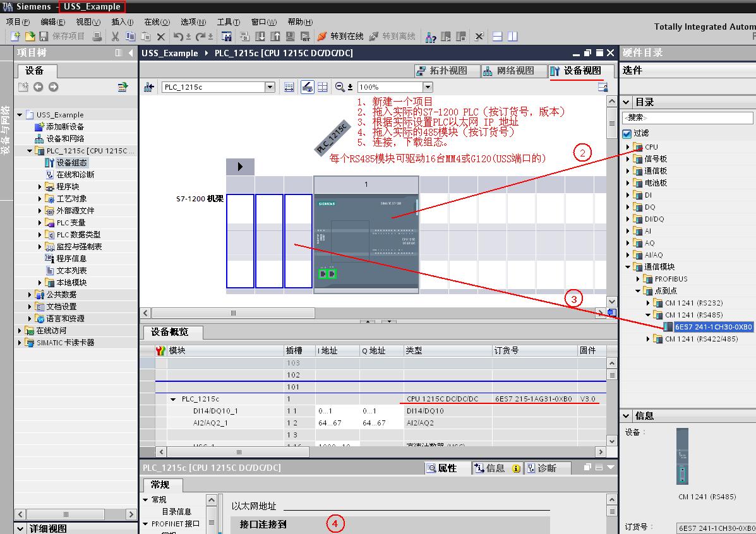This screenshot has height=534, width=756.
Task: Open the PLC_1215c device dropdown
Action: (270, 86)
